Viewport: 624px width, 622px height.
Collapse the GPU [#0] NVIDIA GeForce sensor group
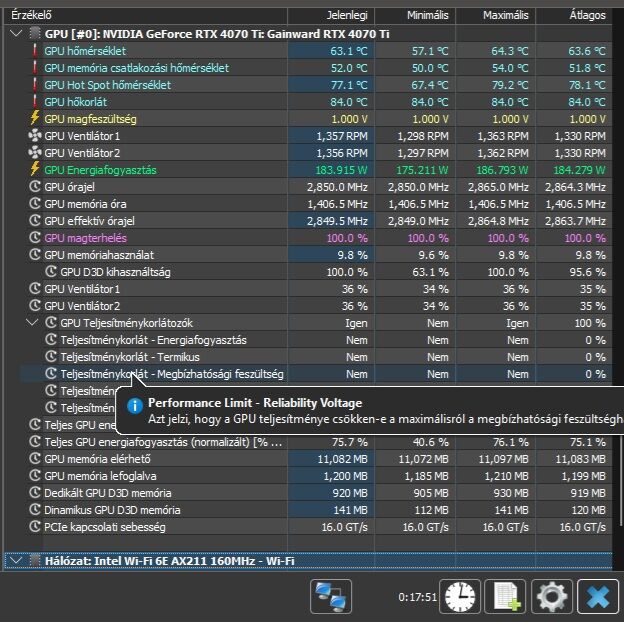click(x=16, y=33)
